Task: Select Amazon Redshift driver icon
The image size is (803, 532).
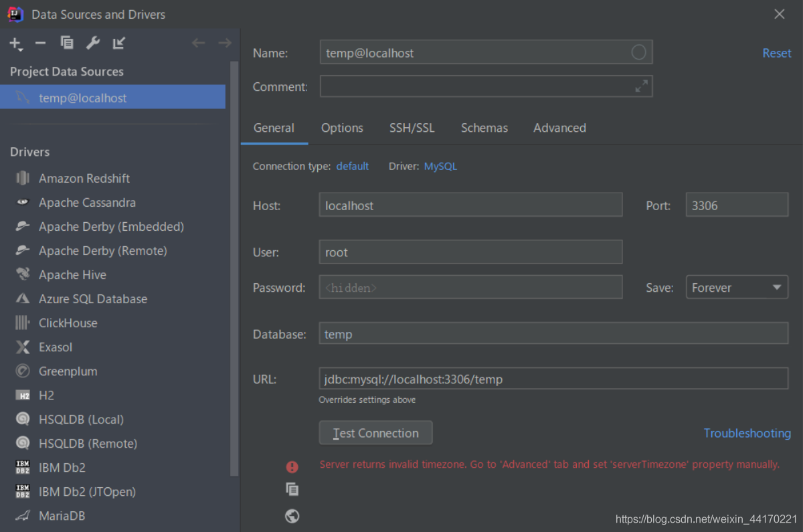Action: [23, 178]
